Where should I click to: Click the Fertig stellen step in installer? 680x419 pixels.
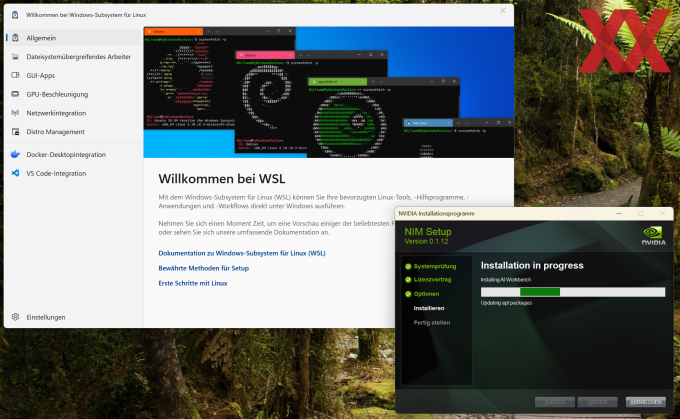point(432,323)
